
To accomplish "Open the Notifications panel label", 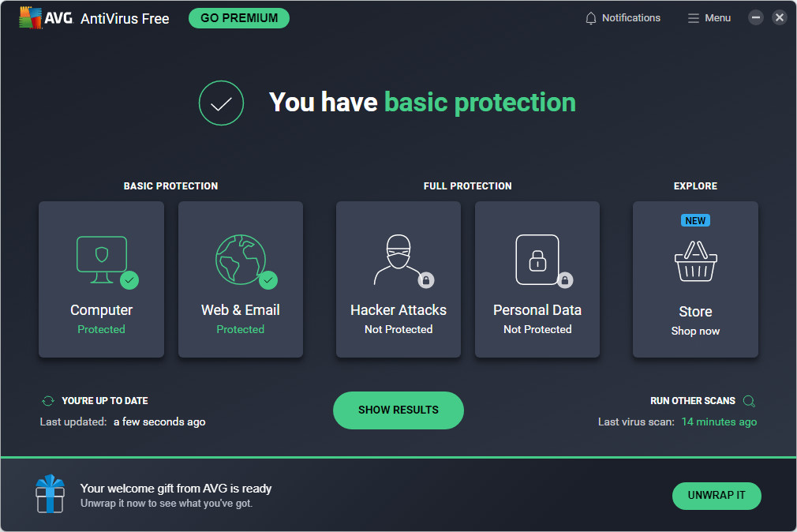I will click(630, 18).
